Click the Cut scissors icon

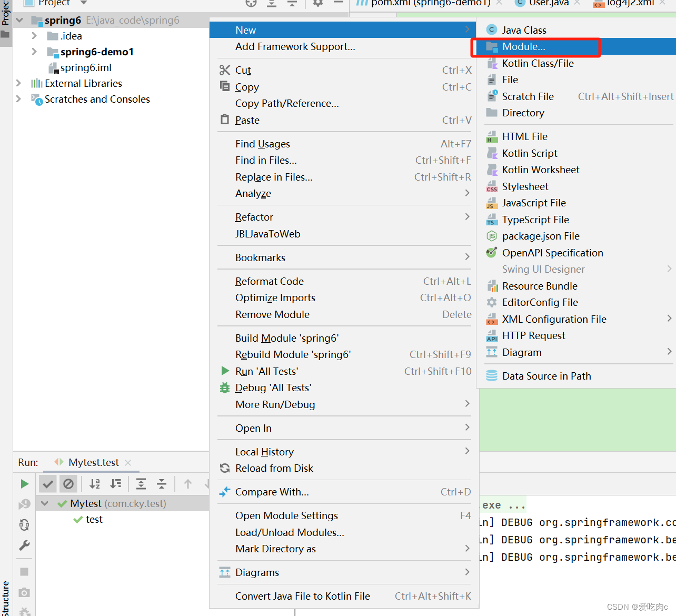(225, 70)
